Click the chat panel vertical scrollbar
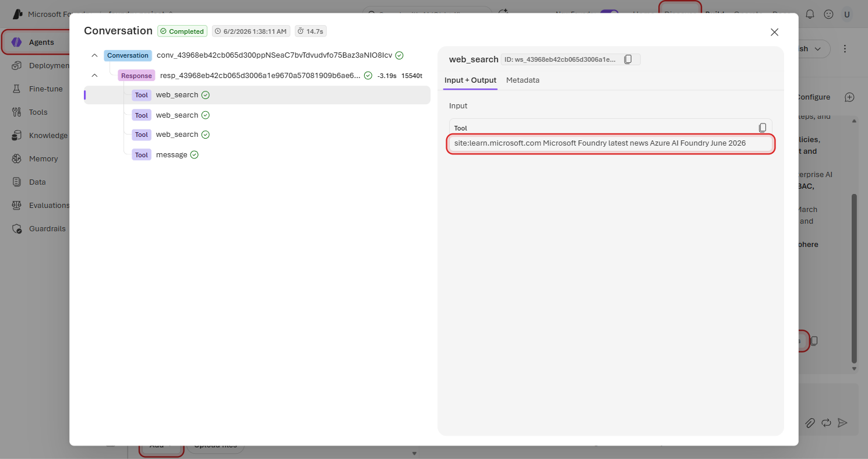This screenshot has width=868, height=459. point(855,278)
